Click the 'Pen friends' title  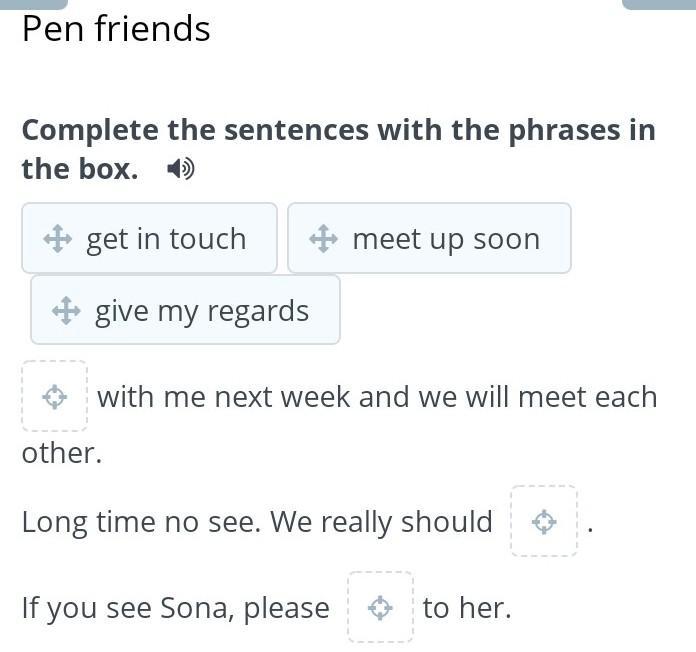point(116,29)
